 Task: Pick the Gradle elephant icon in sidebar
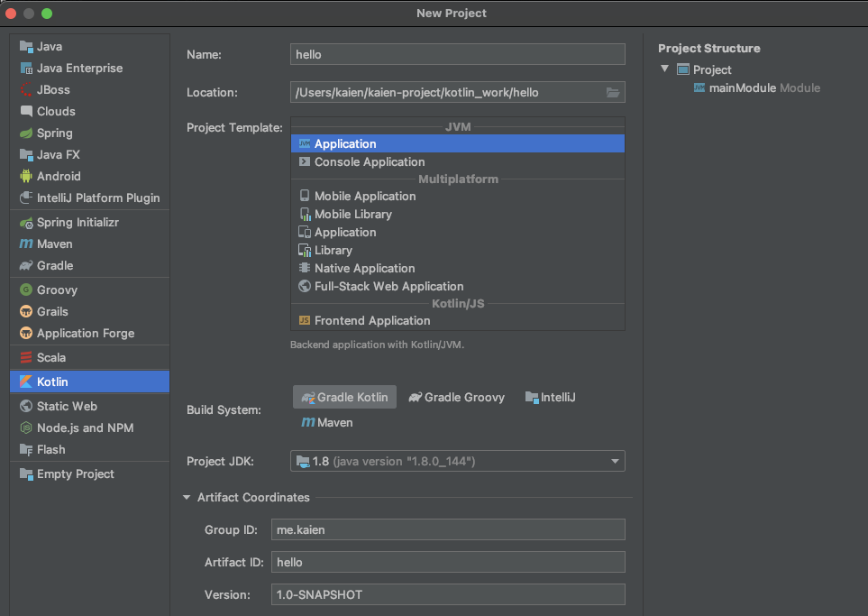(x=26, y=266)
